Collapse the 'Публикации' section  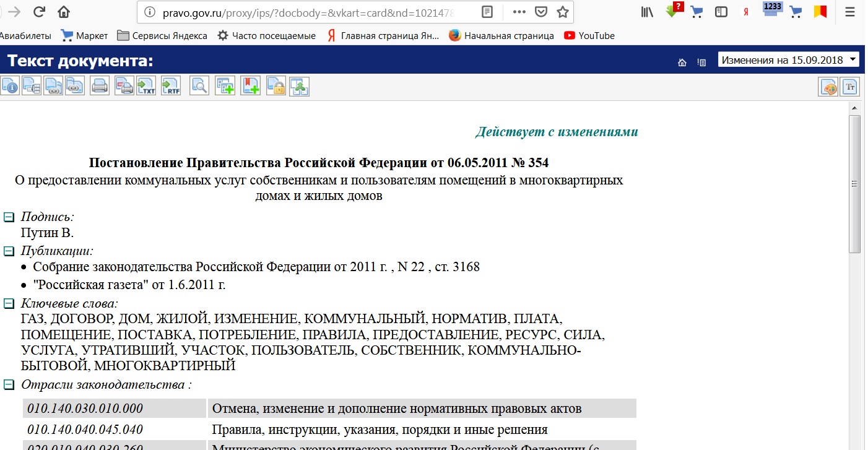click(9, 251)
